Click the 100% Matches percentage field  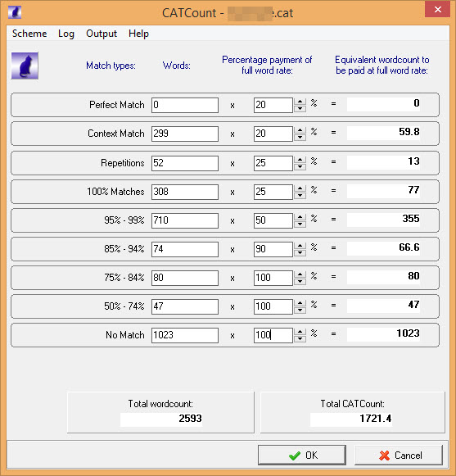pos(273,192)
